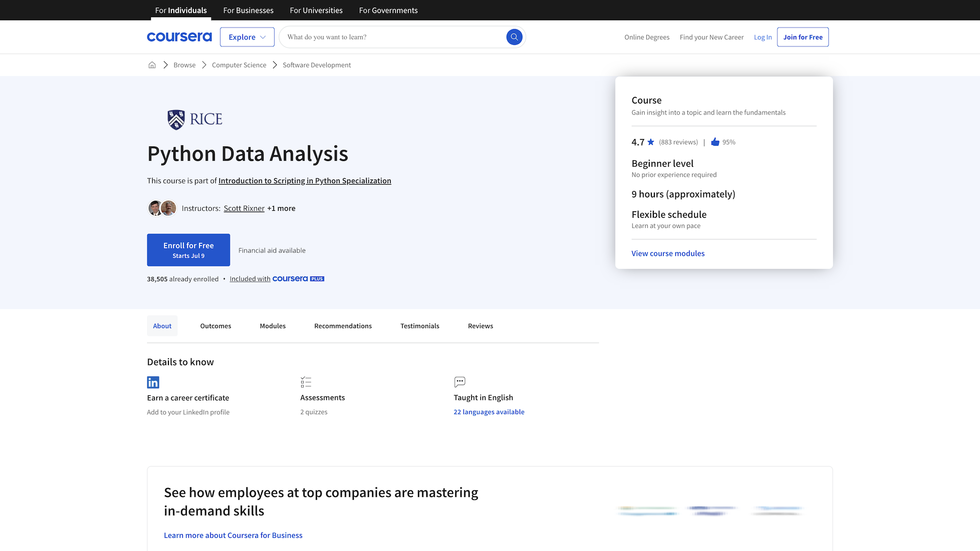Click 'Flexible schedule' heading

click(669, 214)
